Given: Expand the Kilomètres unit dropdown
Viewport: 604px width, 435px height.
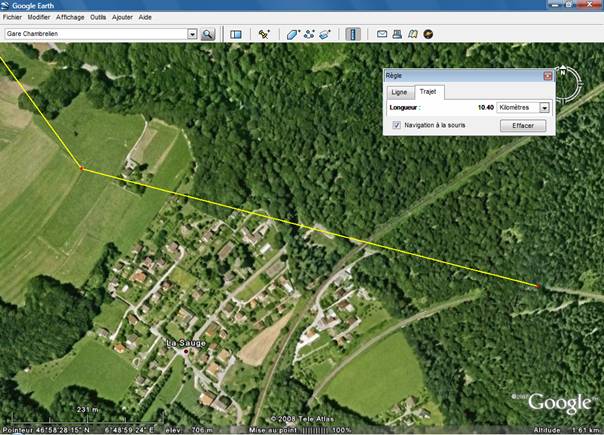Looking at the screenshot, I should 545,107.
